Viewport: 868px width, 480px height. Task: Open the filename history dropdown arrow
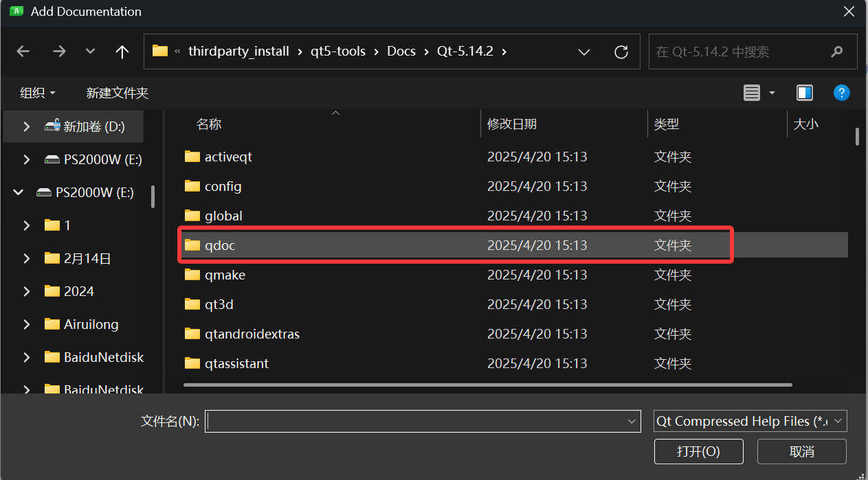point(632,421)
